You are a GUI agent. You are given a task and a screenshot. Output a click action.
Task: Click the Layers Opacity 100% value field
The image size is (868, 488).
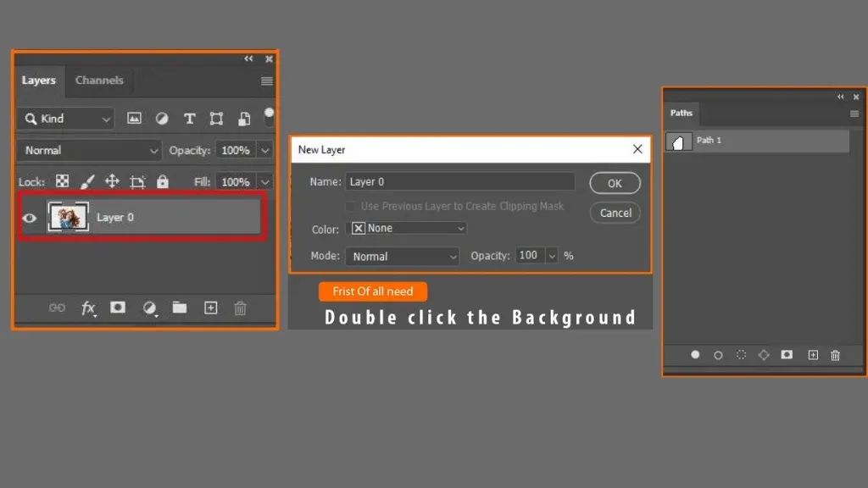coord(236,151)
